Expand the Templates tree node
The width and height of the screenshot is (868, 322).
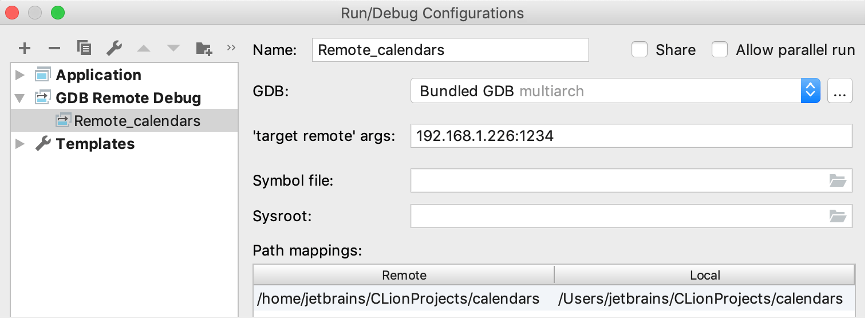tap(20, 144)
